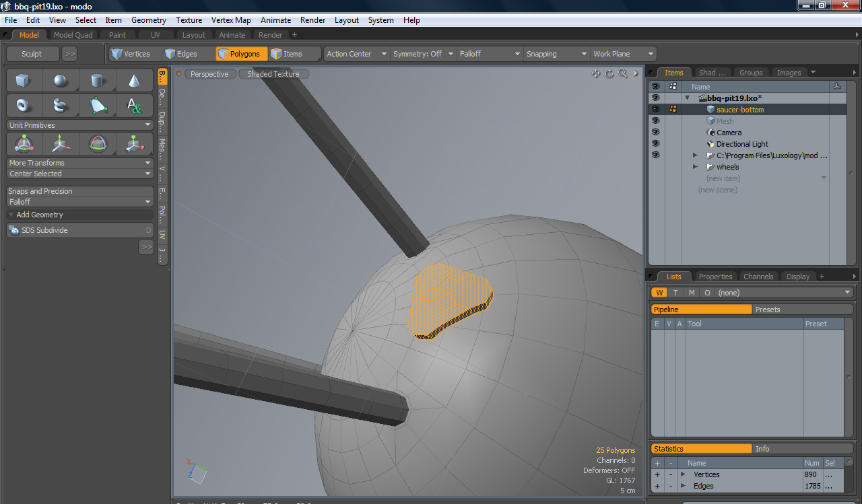This screenshot has height=504, width=862.
Task: Enable Edges selection mode
Action: (188, 54)
